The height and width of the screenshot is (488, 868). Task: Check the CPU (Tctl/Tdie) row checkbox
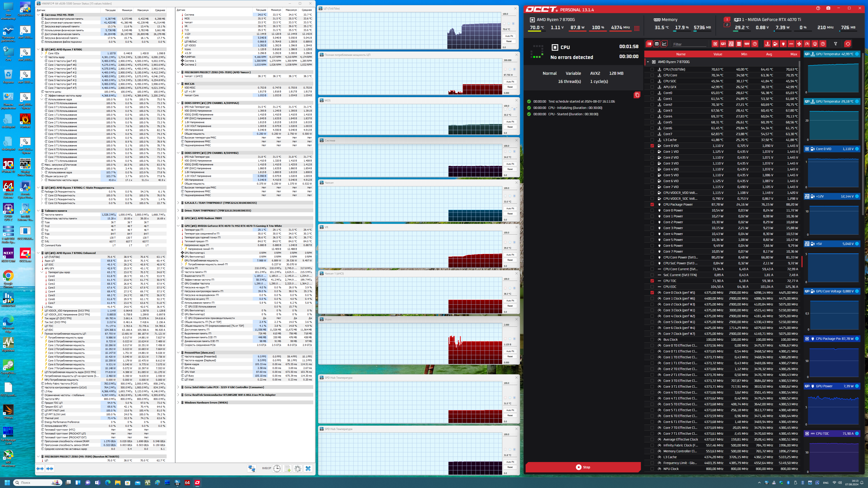coord(652,69)
